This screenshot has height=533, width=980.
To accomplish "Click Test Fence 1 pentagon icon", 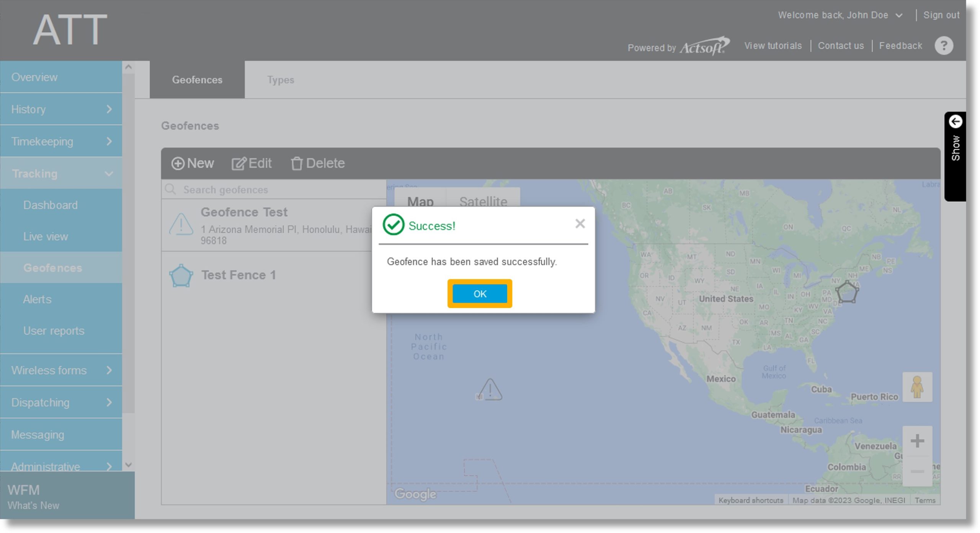I will [181, 275].
